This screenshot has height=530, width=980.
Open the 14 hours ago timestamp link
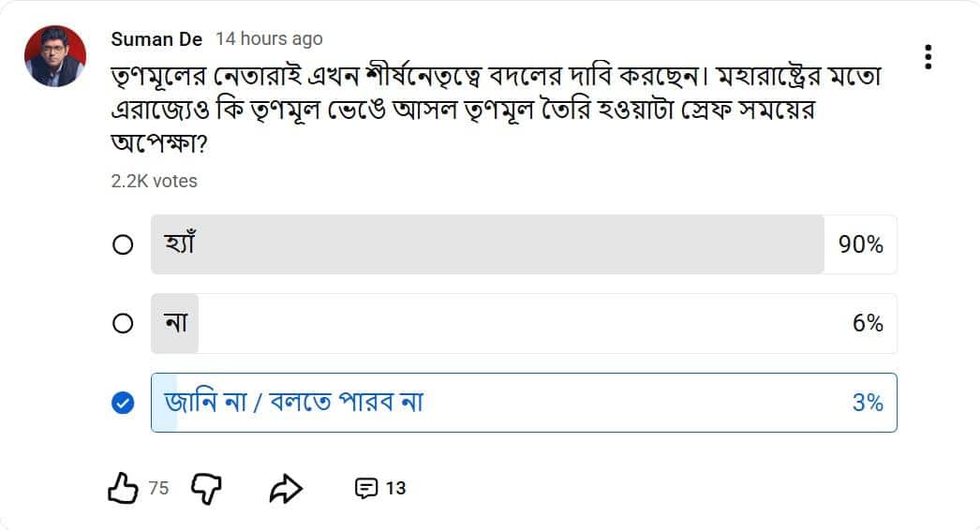[x=269, y=38]
